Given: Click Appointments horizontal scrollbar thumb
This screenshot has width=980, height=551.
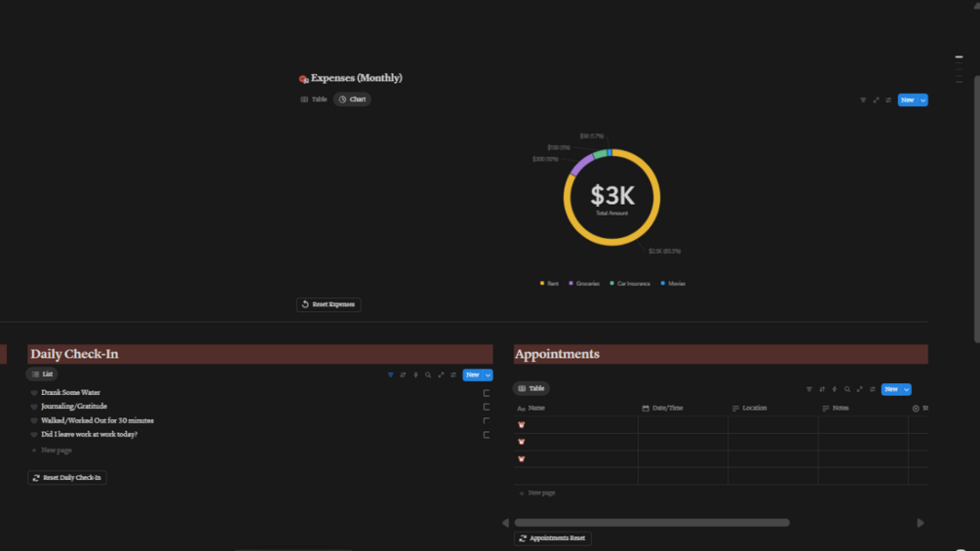Looking at the screenshot, I should (652, 523).
